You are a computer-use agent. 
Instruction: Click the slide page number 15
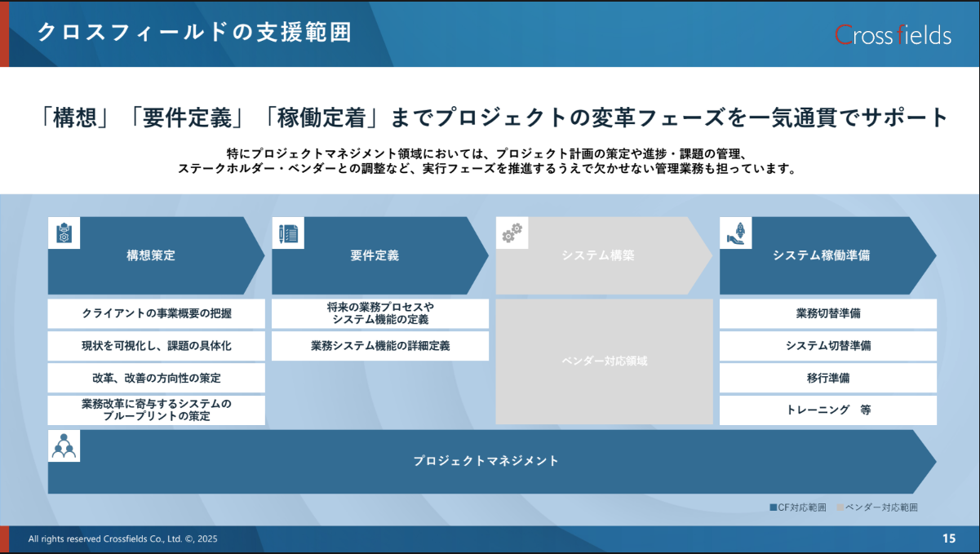(949, 538)
